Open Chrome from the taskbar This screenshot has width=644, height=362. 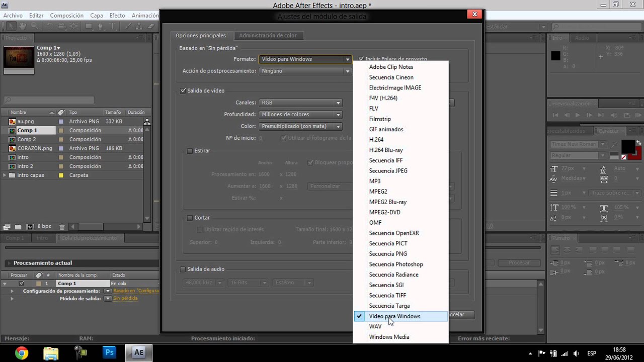(22, 353)
